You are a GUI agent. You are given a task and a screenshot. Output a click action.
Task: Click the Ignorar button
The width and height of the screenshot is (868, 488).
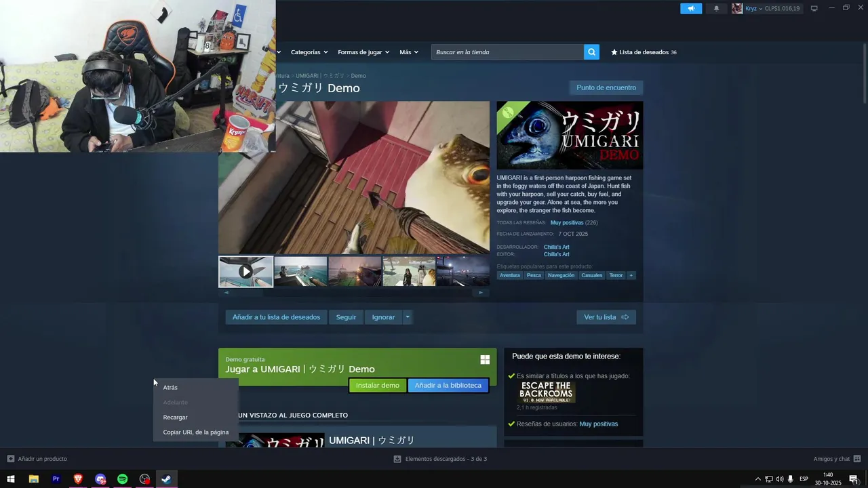[x=383, y=317]
